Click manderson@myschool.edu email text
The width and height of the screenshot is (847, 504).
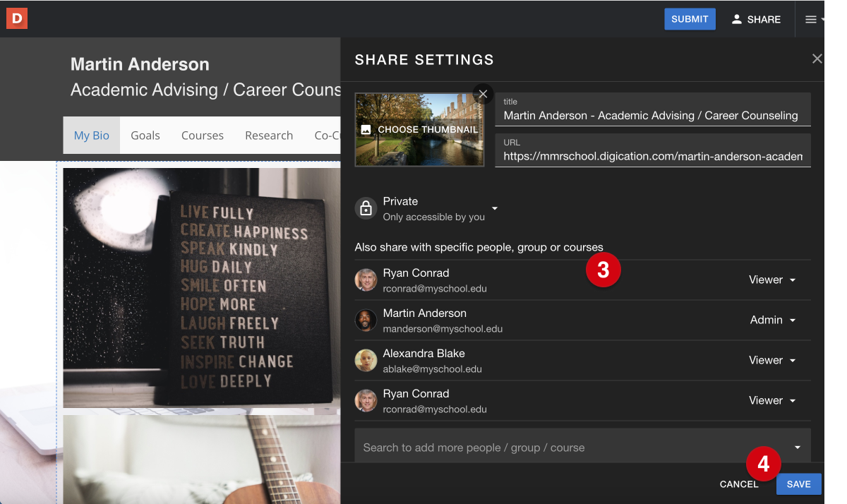tap(443, 329)
